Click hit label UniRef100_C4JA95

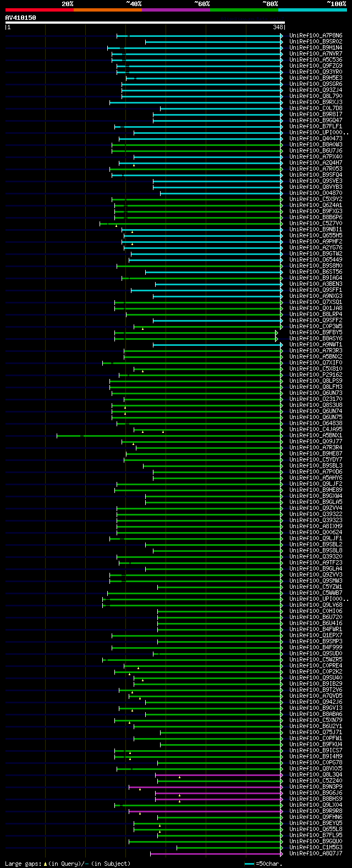[316, 430]
